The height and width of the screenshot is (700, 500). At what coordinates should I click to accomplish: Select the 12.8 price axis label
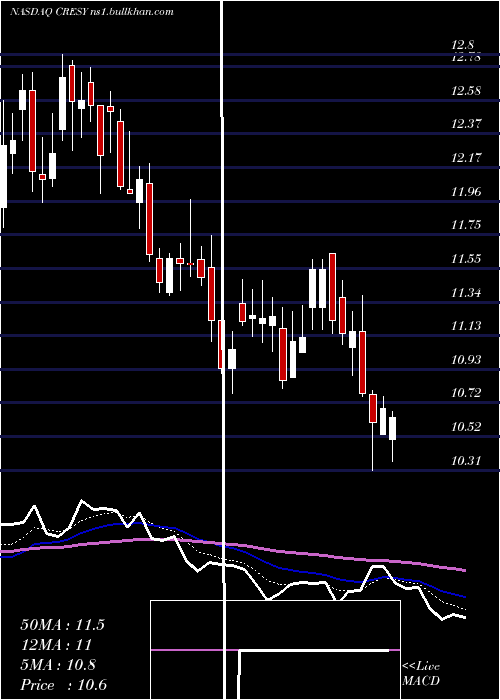pyautogui.click(x=462, y=45)
